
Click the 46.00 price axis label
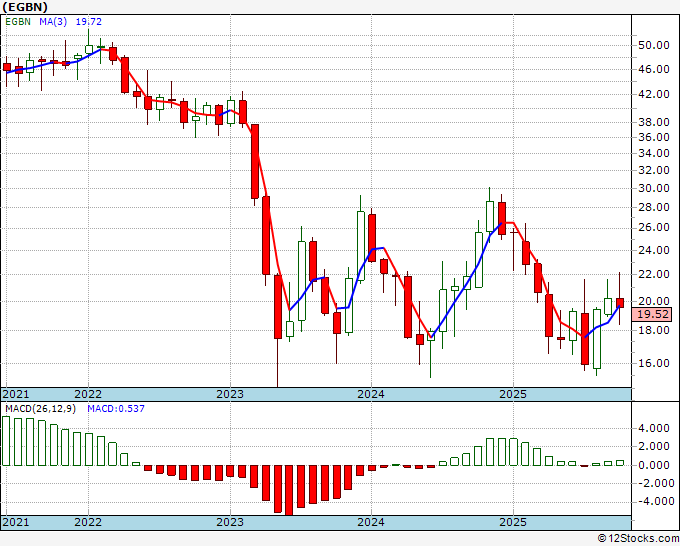coord(654,69)
